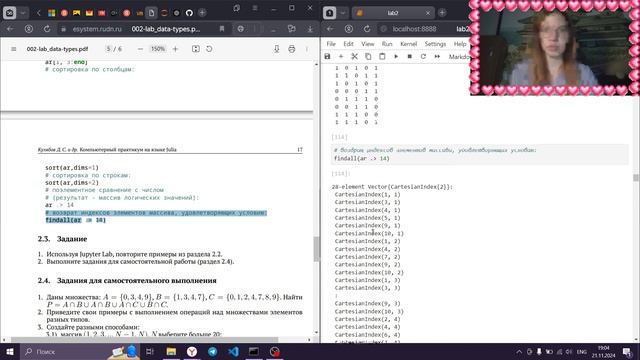Open the cell type dropdown showing Markdown
The image size is (640, 360).
click(459, 57)
